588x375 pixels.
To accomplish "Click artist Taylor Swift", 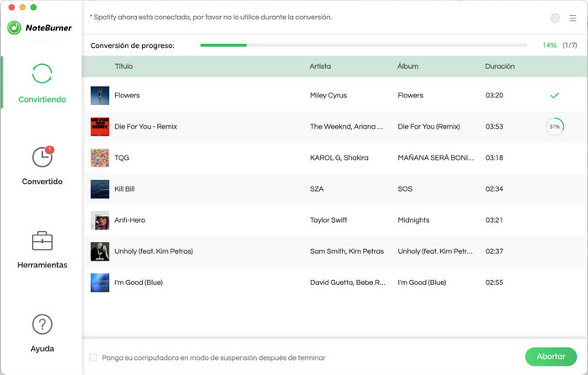I will [328, 220].
